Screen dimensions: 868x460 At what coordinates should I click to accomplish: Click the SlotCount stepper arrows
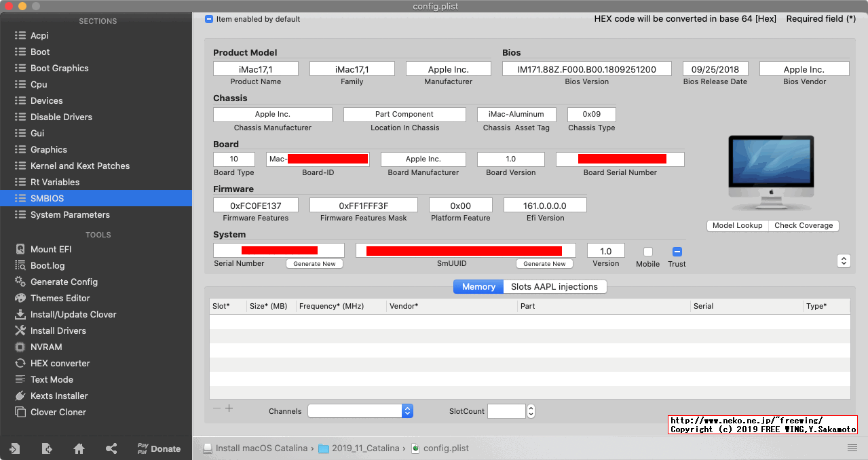(x=531, y=410)
